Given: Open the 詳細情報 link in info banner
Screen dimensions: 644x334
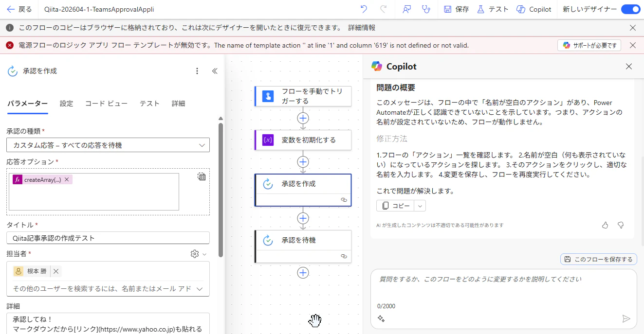Looking at the screenshot, I should tap(362, 28).
